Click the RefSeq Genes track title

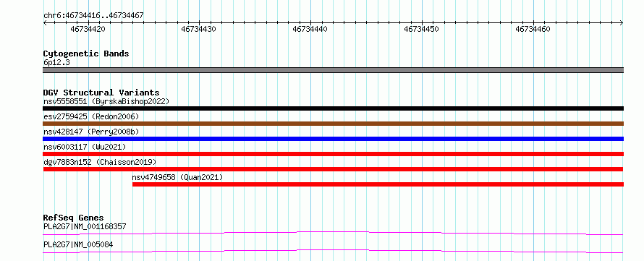pyautogui.click(x=74, y=218)
